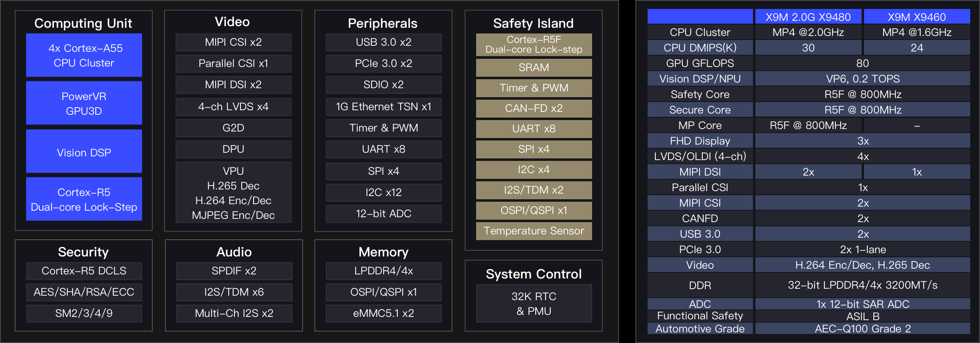Click the FHD Display row label
Viewport: 980px width, 343px height.
coord(700,141)
